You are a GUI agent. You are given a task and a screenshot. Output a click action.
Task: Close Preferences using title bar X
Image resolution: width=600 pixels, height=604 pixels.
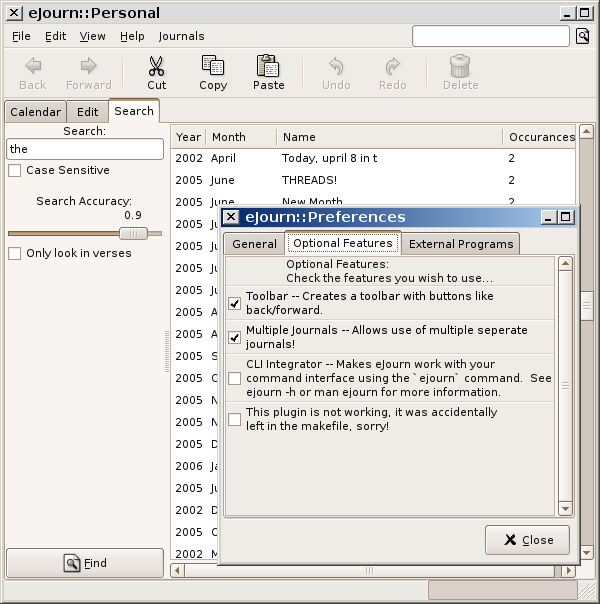coord(231,217)
